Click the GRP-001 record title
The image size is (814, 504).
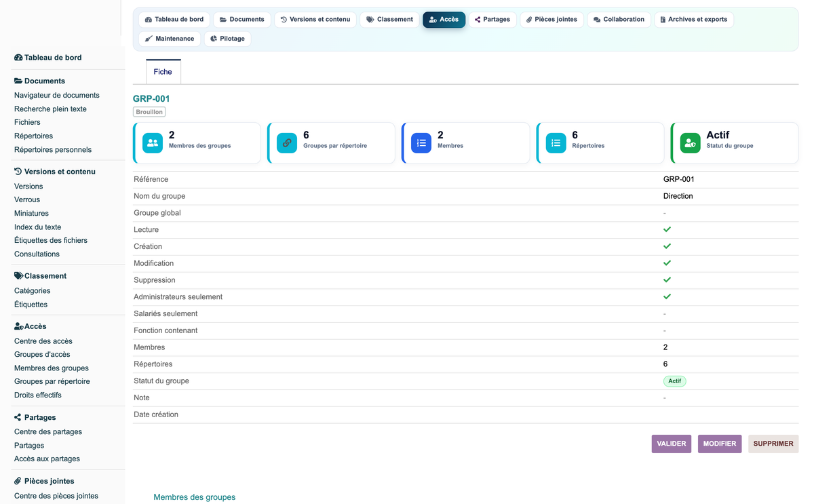(151, 99)
